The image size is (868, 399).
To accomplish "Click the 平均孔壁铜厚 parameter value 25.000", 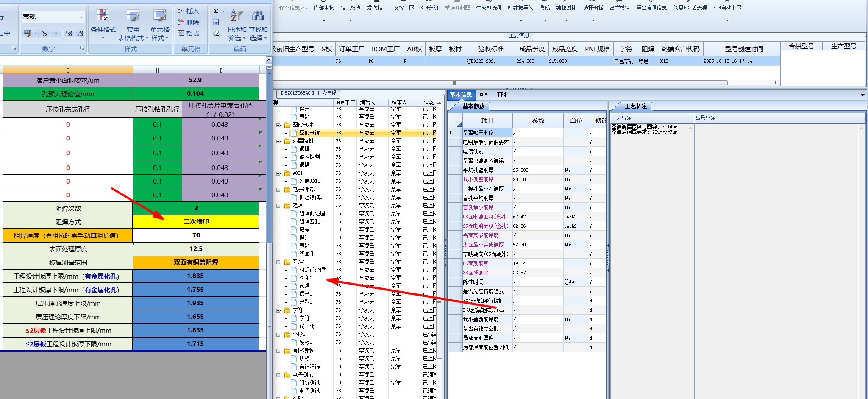I will [537, 170].
